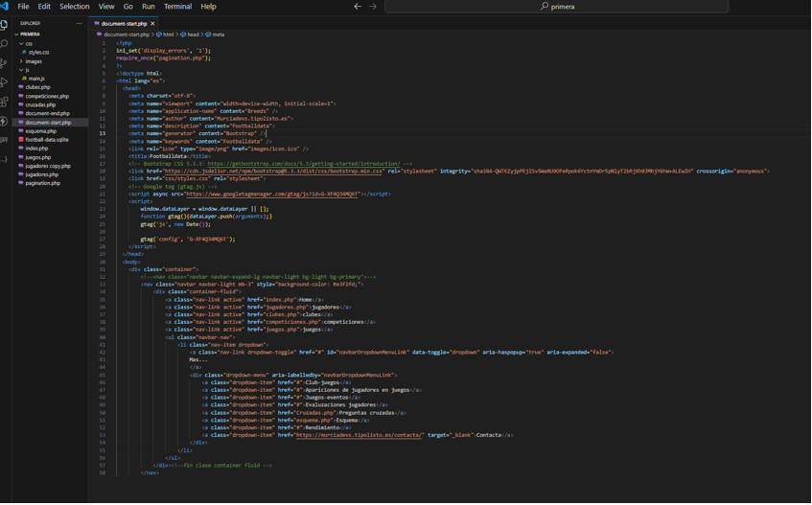Open Explorer's more actions ellipsis menu

point(80,23)
